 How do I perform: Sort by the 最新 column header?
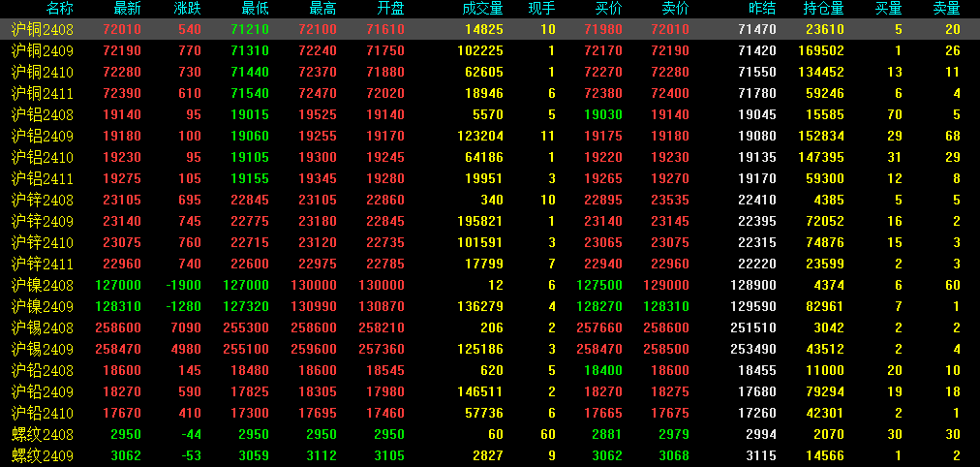128,9
